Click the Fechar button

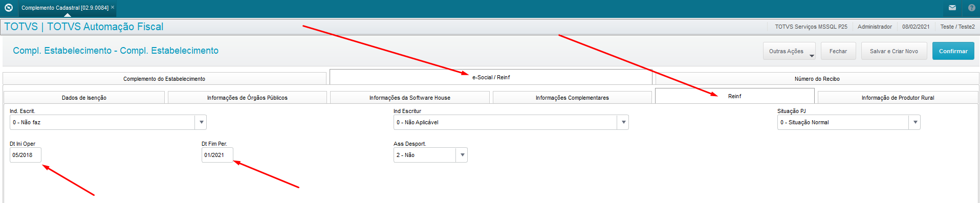click(x=838, y=51)
